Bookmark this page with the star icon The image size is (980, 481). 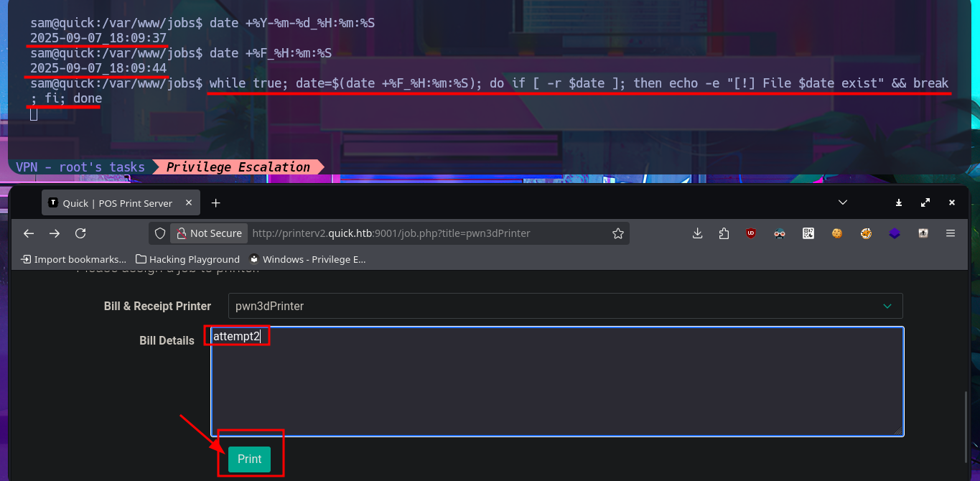point(617,233)
